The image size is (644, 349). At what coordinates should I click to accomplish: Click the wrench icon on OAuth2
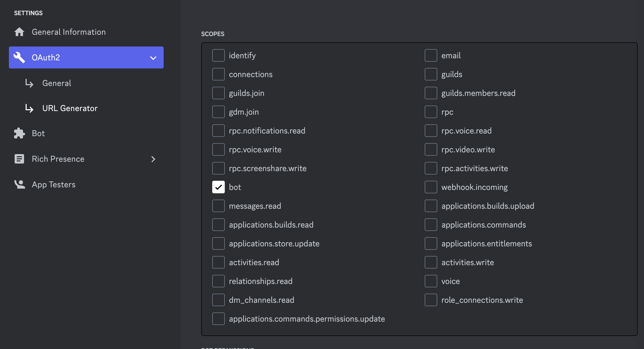click(19, 57)
